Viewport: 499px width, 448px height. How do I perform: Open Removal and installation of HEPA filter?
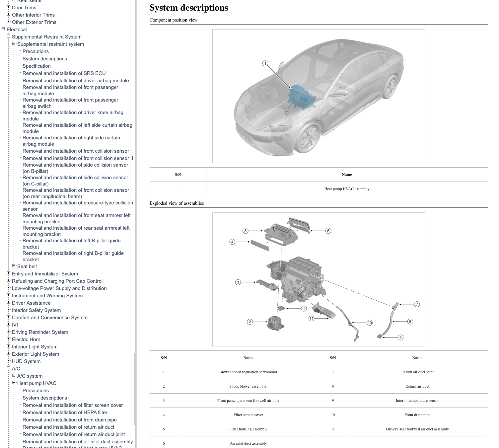point(65,412)
